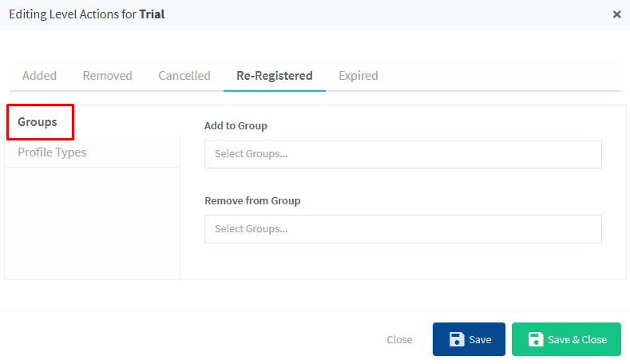Select the Re-Registered tab
The width and height of the screenshot is (630, 364).
(x=275, y=76)
